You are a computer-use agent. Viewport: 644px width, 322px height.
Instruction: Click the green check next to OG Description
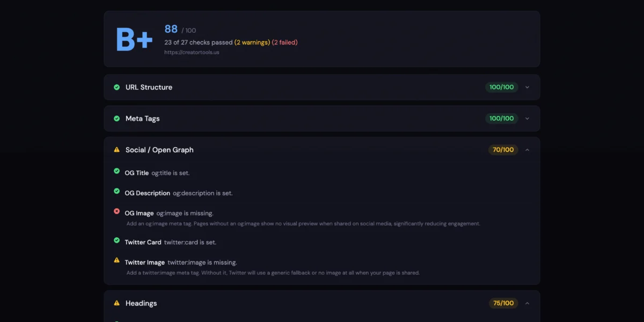(116, 191)
